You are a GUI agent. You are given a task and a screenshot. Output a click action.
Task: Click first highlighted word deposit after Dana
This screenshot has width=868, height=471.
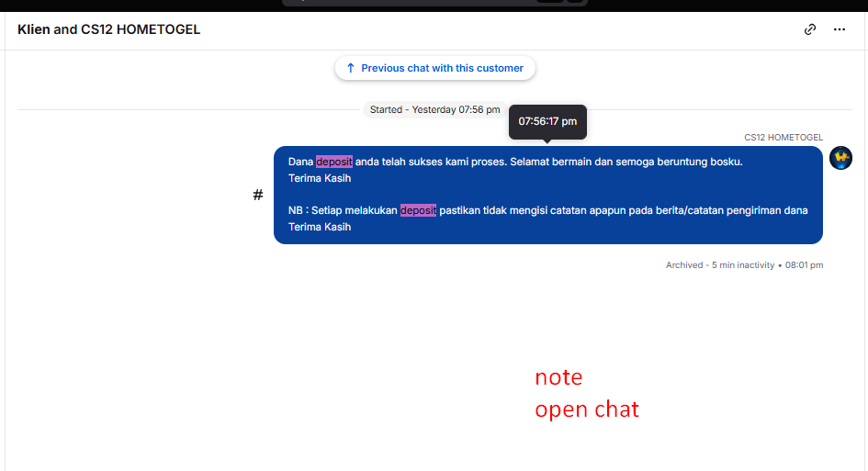333,162
